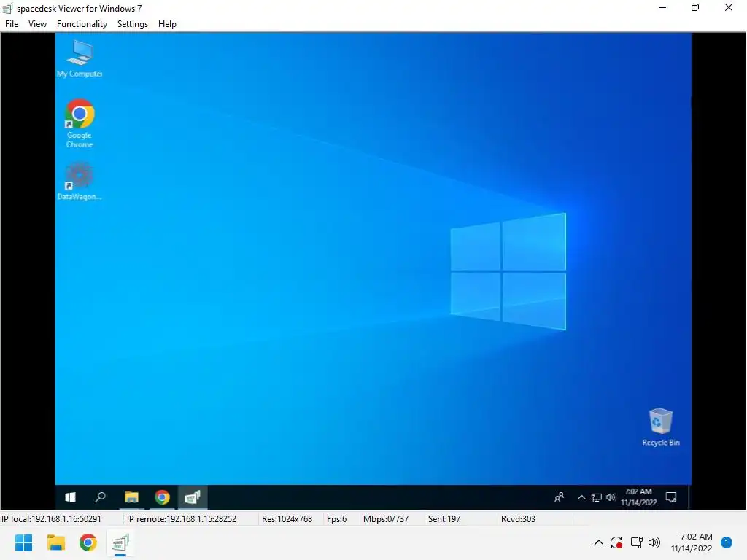
Task: Launch Chrome from host taskbar
Action: coord(88,542)
